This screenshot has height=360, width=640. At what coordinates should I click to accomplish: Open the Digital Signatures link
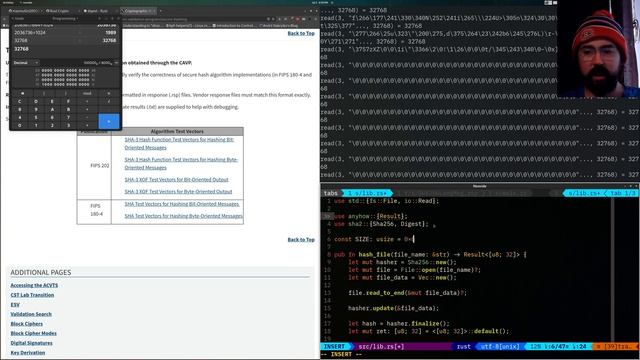coord(31,343)
